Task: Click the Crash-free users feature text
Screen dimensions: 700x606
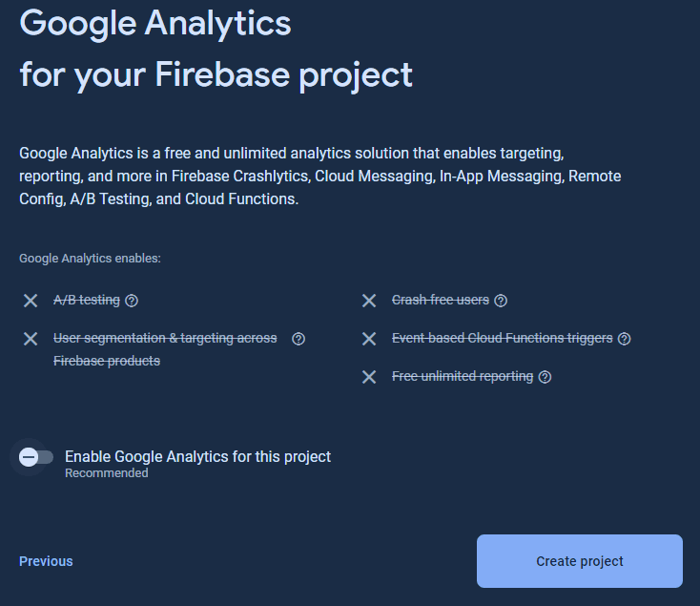Action: [x=441, y=300]
